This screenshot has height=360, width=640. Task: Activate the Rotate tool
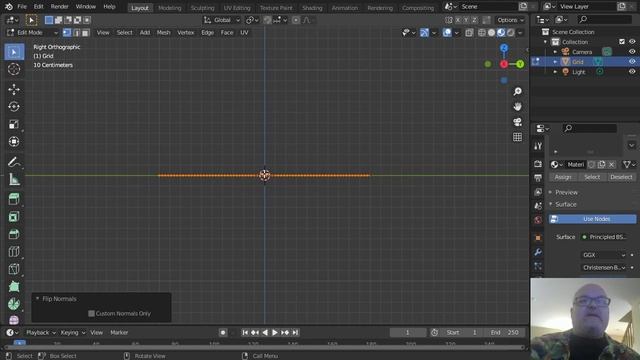click(14, 107)
